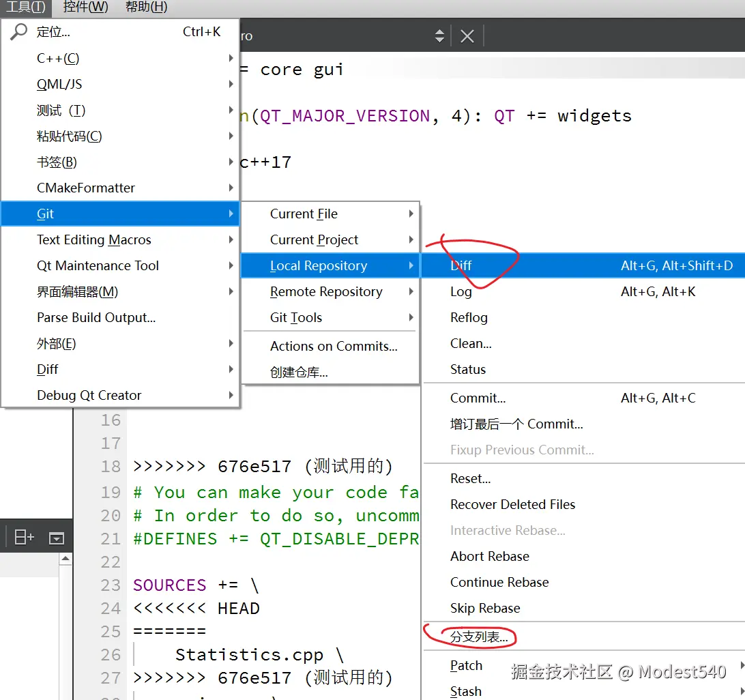
Task: Choose Log in Local Repository menu
Action: click(x=583, y=291)
